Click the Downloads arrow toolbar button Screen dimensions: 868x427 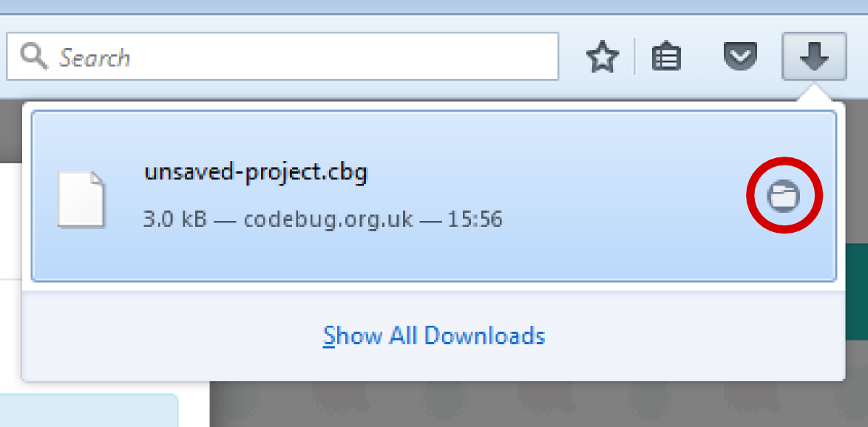pos(814,56)
